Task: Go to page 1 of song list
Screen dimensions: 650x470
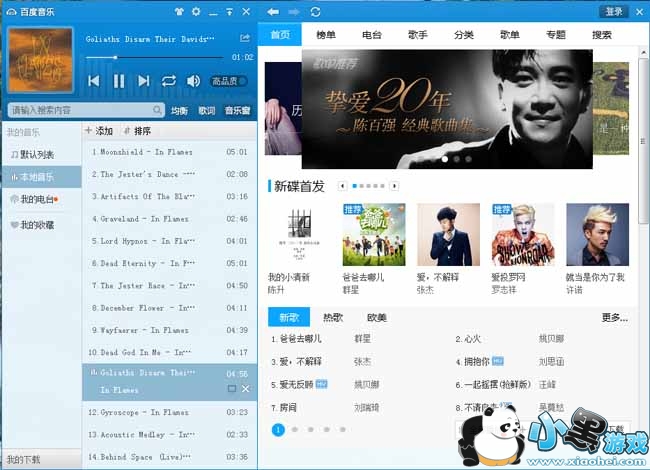Action: click(x=278, y=430)
